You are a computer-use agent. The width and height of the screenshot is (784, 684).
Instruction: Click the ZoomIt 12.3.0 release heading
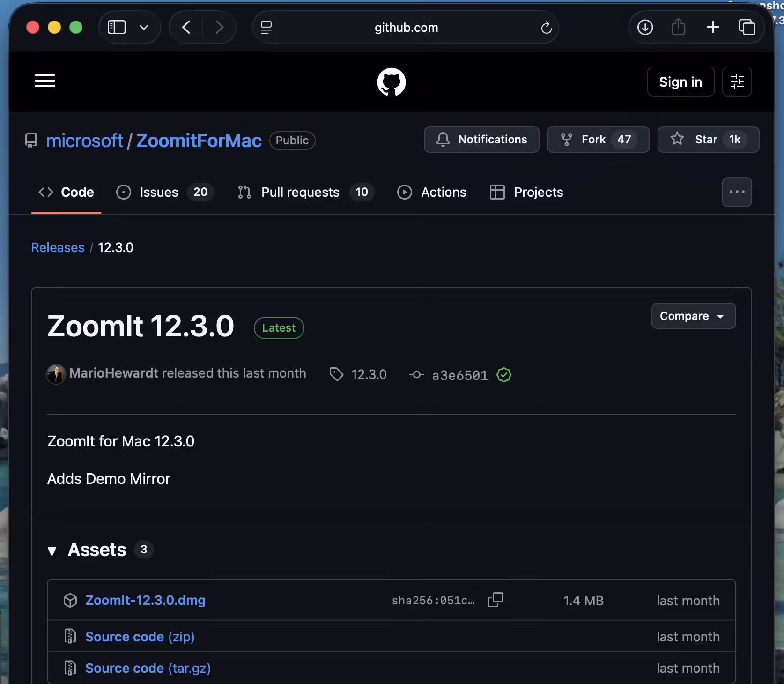141,326
